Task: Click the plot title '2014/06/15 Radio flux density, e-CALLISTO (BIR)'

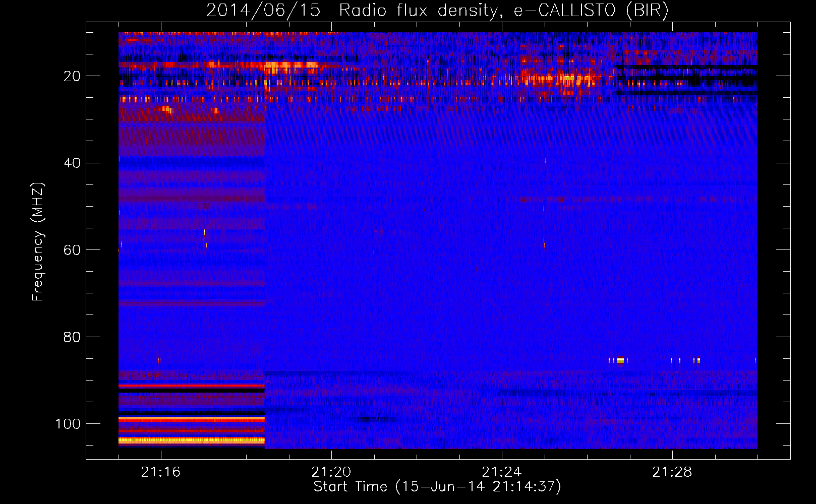Action: coord(437,10)
